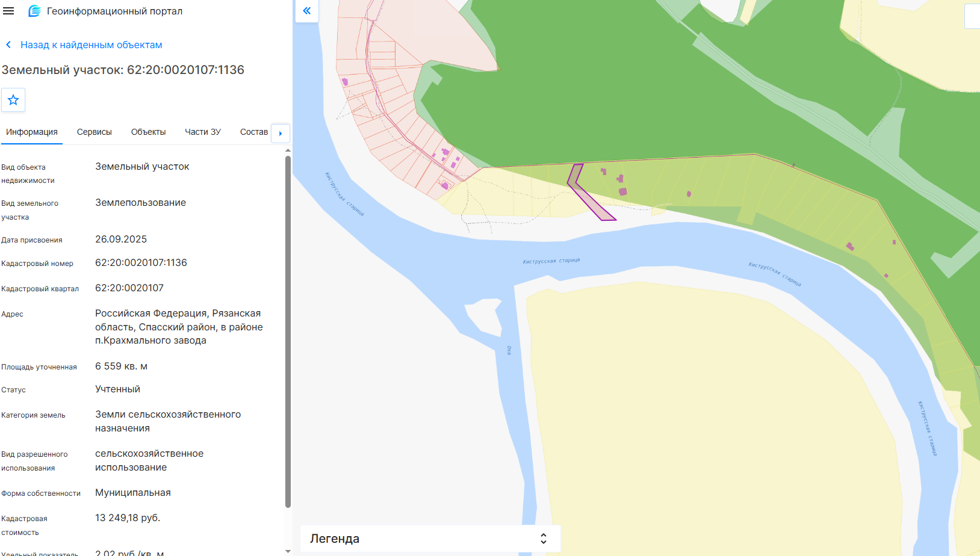Click the ownership value Муниципальная
The height and width of the screenshot is (556, 980).
tap(133, 493)
